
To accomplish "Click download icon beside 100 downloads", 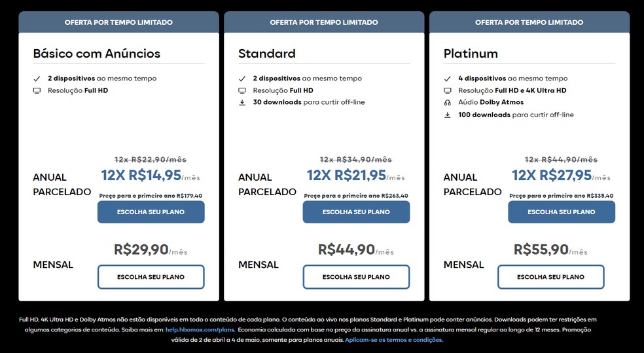I will (x=448, y=115).
